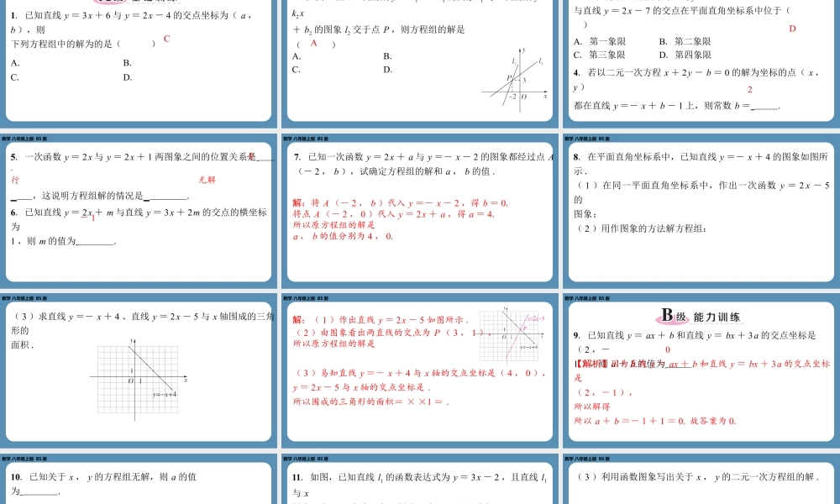Viewport: 840px width, 504px height.
Task: Click the red 0 answer in question 9
Action: point(669,349)
